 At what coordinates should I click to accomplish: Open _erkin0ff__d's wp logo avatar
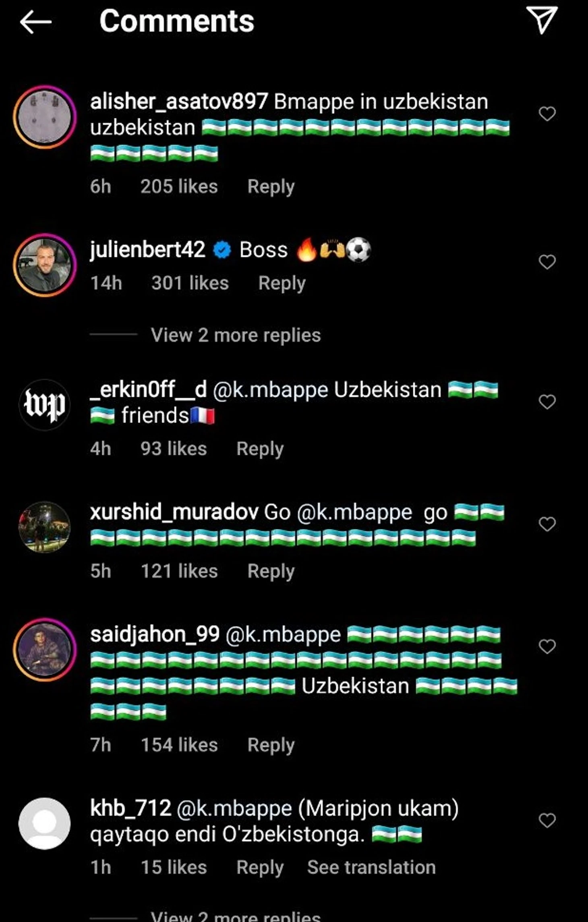coord(44,405)
